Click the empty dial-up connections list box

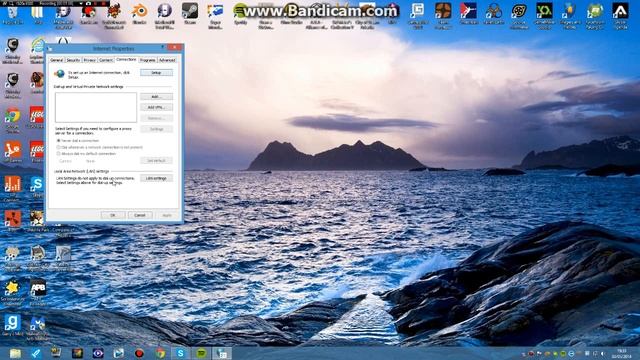(x=96, y=107)
